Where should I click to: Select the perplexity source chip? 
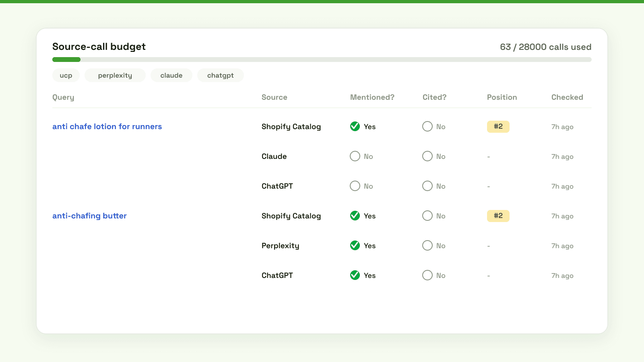point(115,75)
